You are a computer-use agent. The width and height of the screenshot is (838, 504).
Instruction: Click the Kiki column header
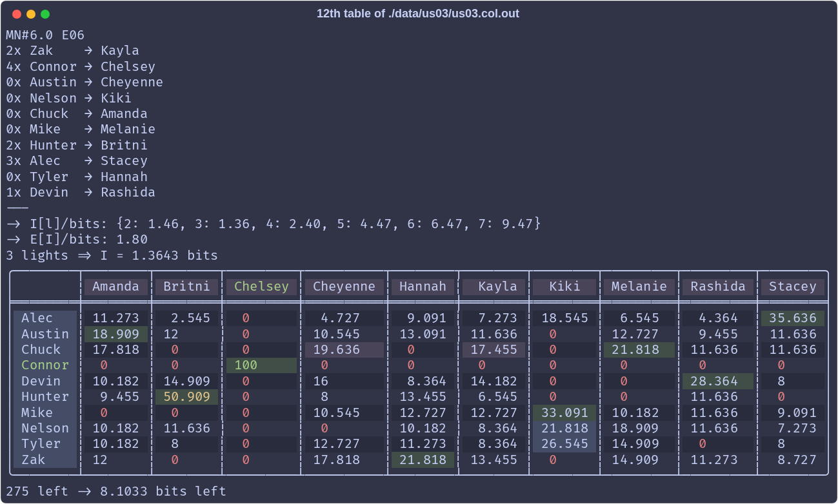pos(564,287)
